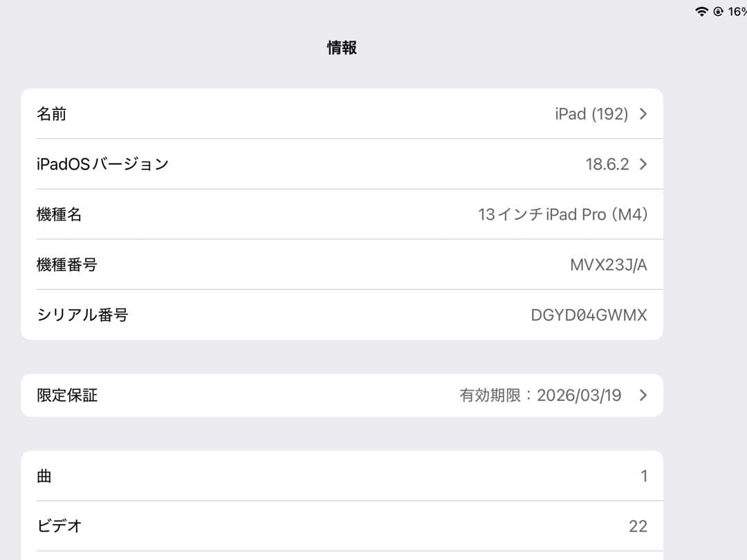The width and height of the screenshot is (747, 560).
Task: Tap the value iPad (192)
Action: tap(590, 113)
